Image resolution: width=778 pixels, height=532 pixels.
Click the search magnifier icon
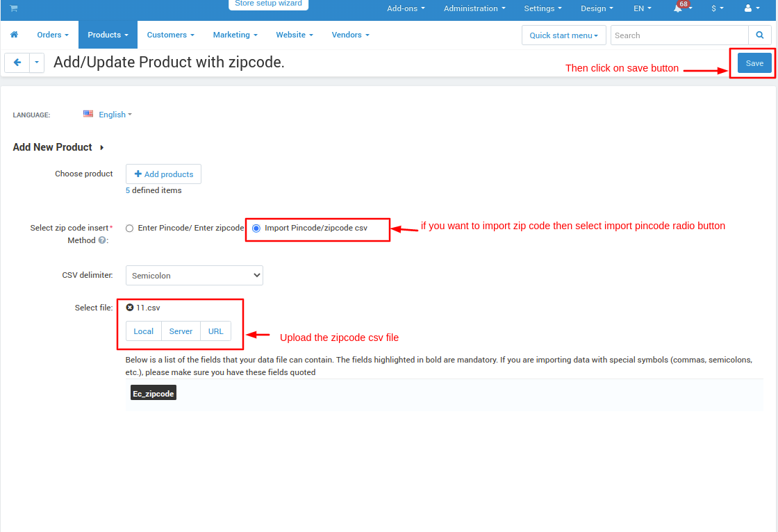760,35
